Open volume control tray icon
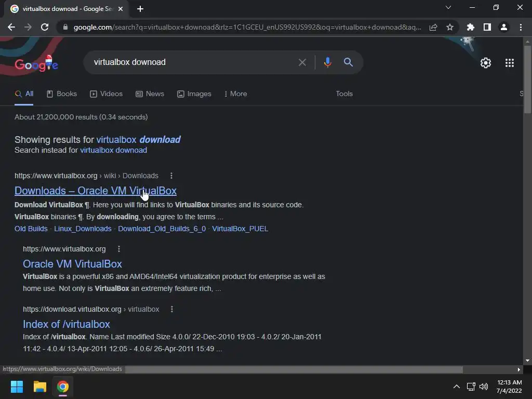 [484, 387]
